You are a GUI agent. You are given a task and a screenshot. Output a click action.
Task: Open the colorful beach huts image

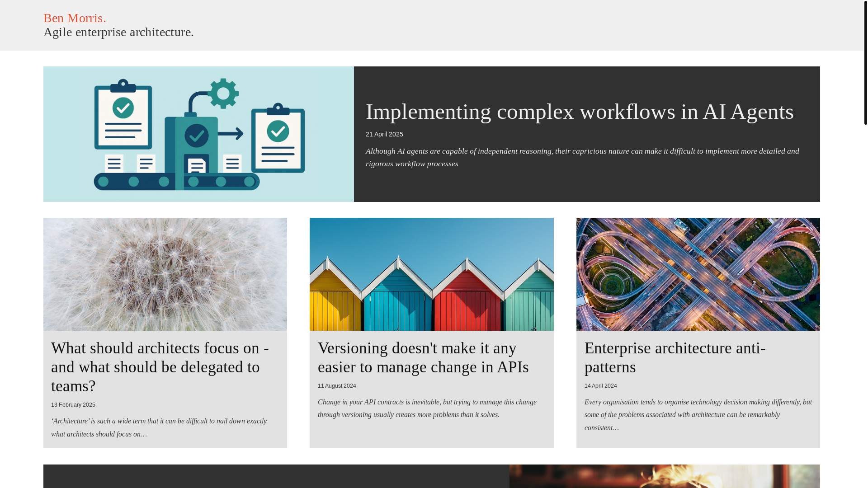coord(431,274)
